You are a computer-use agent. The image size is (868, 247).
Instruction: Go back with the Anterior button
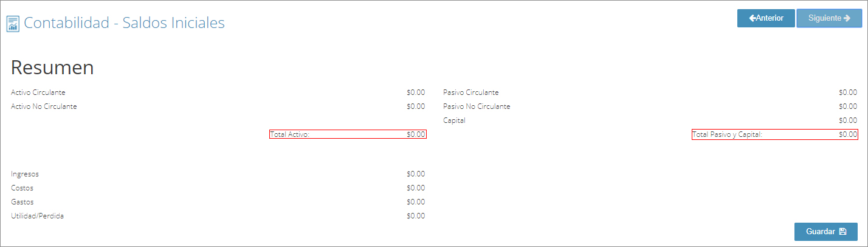pos(766,18)
